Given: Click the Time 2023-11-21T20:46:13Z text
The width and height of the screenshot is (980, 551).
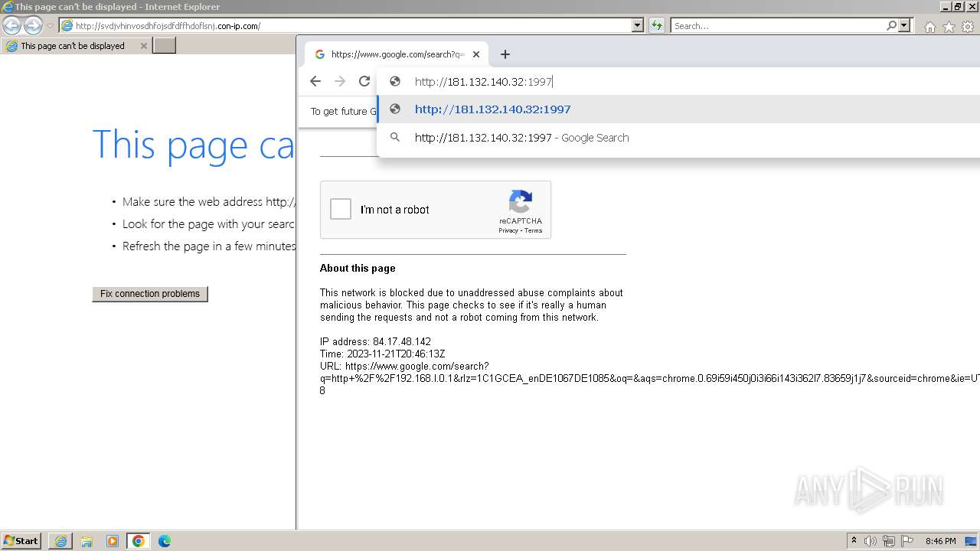Looking at the screenshot, I should click(x=383, y=354).
